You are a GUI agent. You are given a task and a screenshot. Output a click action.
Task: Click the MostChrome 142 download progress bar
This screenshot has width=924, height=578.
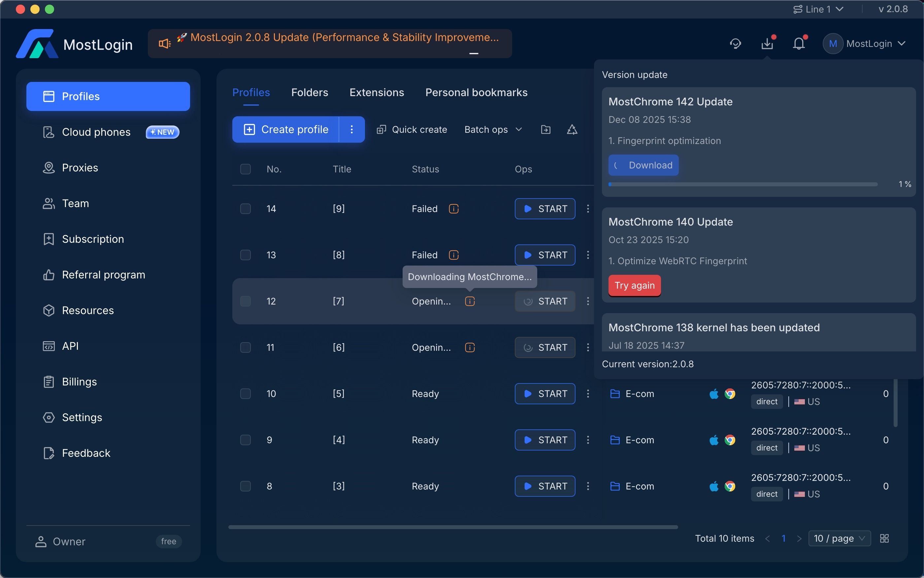tap(743, 184)
